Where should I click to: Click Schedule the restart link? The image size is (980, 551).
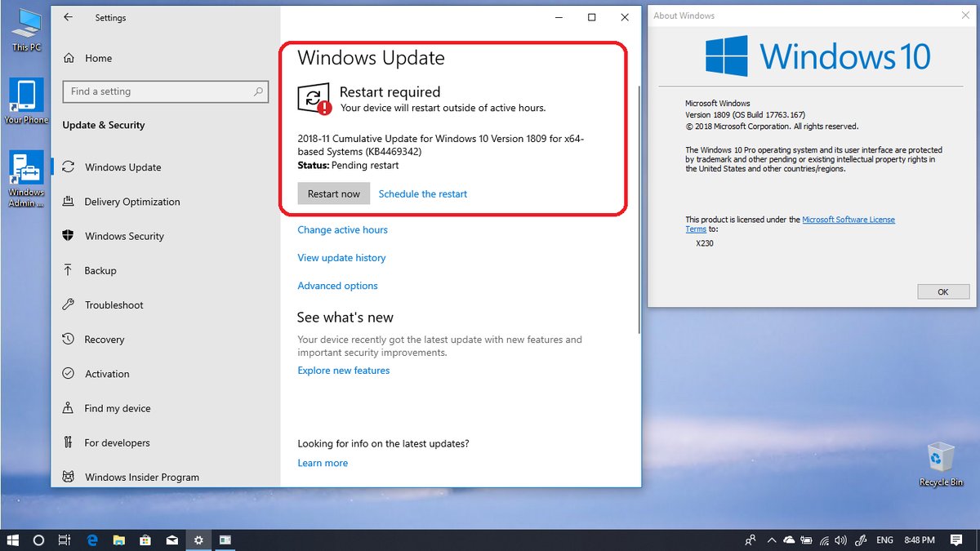(423, 193)
